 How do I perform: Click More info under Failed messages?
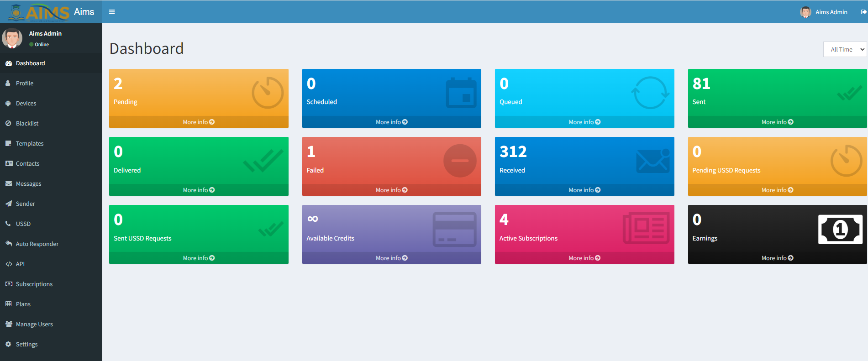point(391,190)
